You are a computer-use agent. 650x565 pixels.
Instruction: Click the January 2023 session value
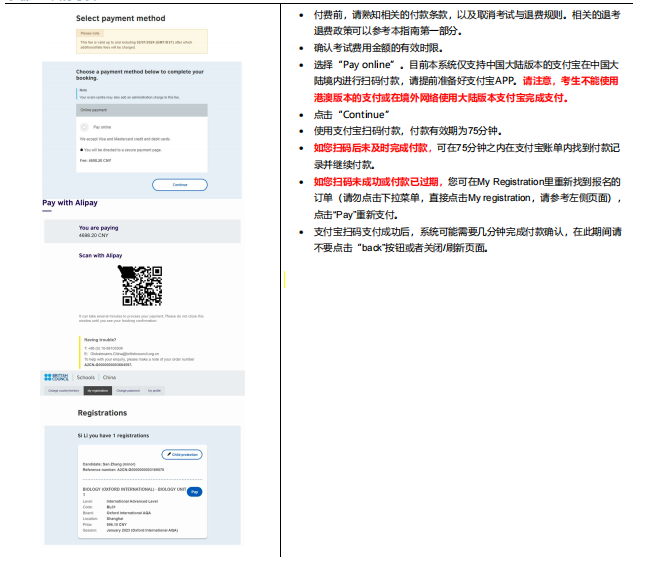pos(142,530)
